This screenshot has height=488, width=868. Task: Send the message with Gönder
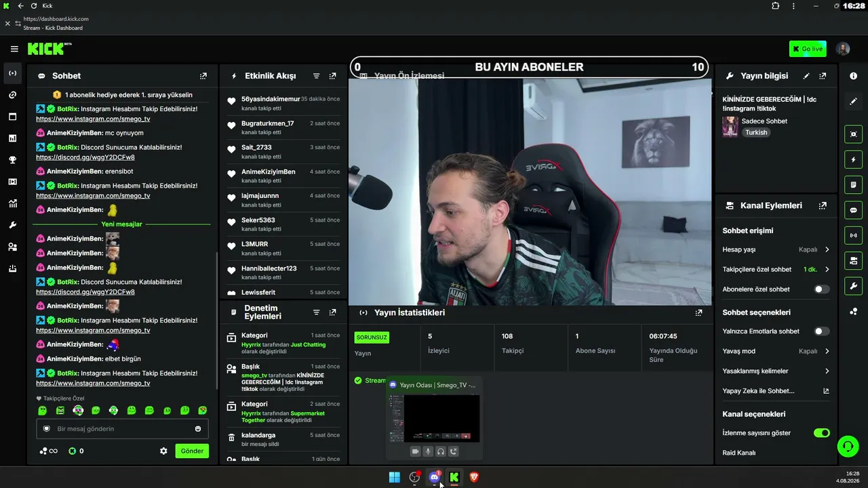coord(192,451)
